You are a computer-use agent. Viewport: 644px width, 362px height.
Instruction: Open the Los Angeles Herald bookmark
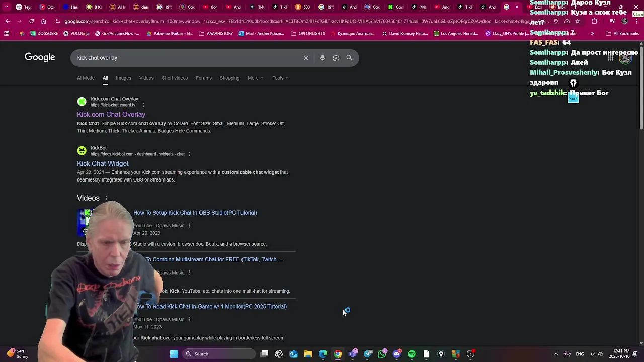coord(456,34)
